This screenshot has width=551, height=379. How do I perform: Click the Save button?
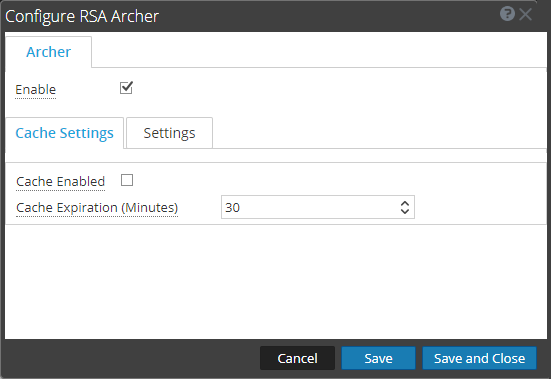click(378, 358)
